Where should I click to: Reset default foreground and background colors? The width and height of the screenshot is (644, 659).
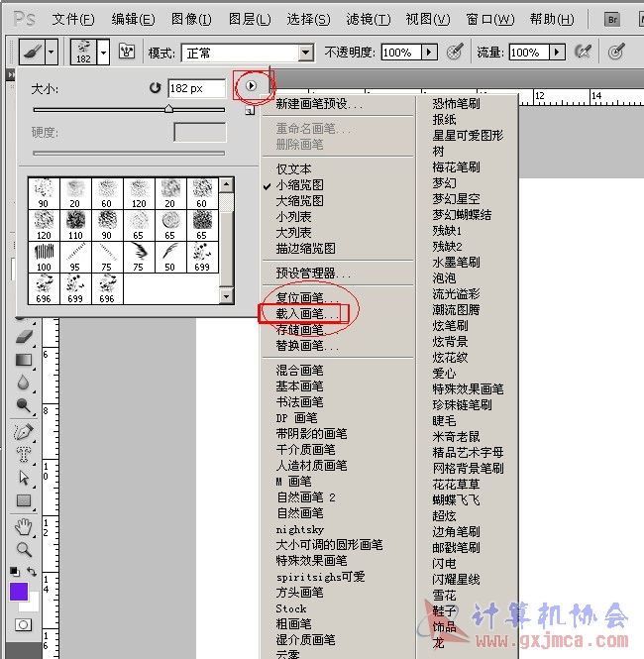pyautogui.click(x=15, y=571)
